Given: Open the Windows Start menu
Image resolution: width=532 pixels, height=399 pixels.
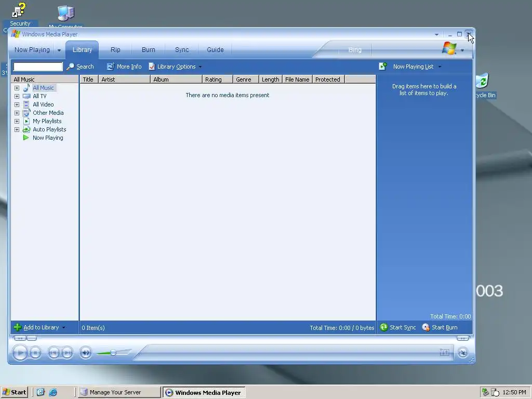Looking at the screenshot, I should coord(14,392).
